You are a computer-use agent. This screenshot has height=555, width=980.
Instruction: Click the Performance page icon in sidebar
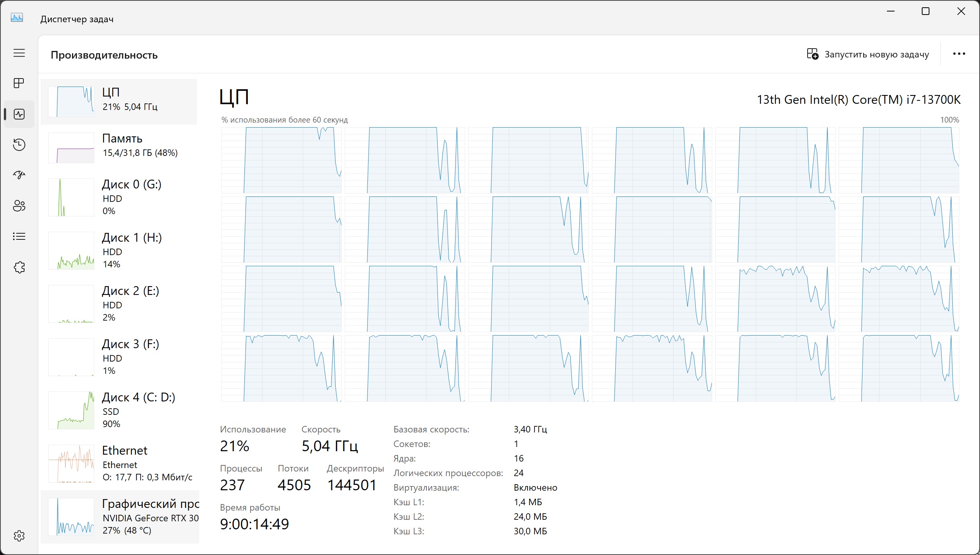[19, 114]
